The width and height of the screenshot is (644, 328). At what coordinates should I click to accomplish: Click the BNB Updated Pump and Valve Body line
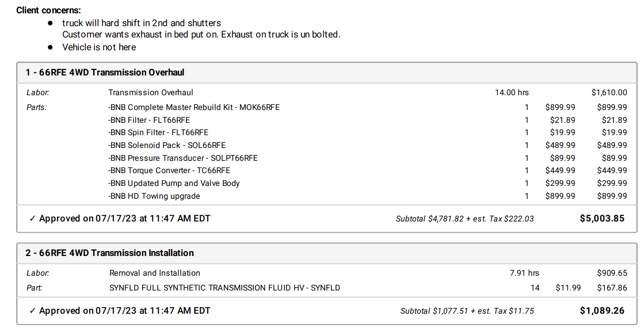pos(174,183)
